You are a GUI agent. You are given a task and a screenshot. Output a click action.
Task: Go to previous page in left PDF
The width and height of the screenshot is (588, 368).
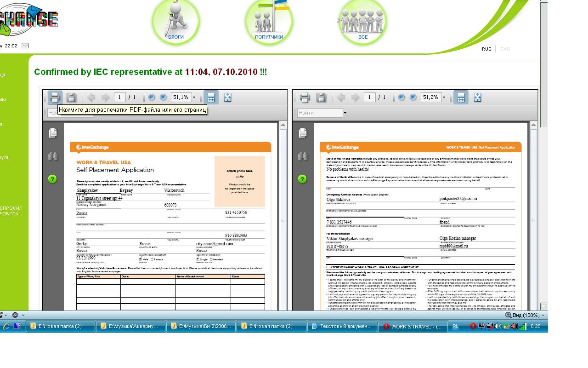(91, 97)
